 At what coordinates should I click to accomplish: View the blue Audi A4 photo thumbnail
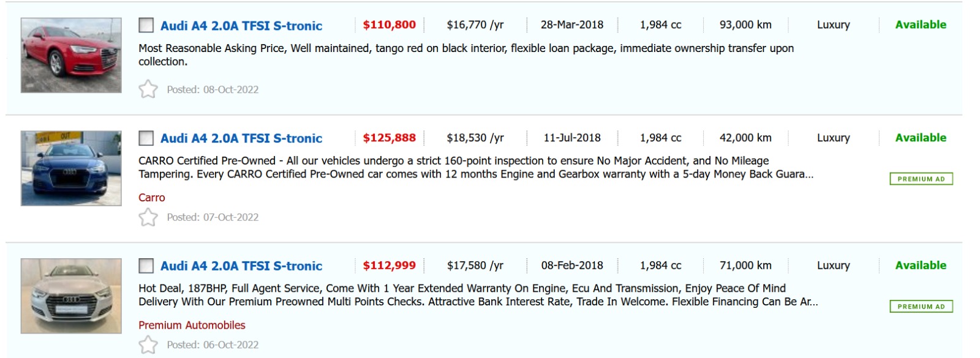pos(71,168)
